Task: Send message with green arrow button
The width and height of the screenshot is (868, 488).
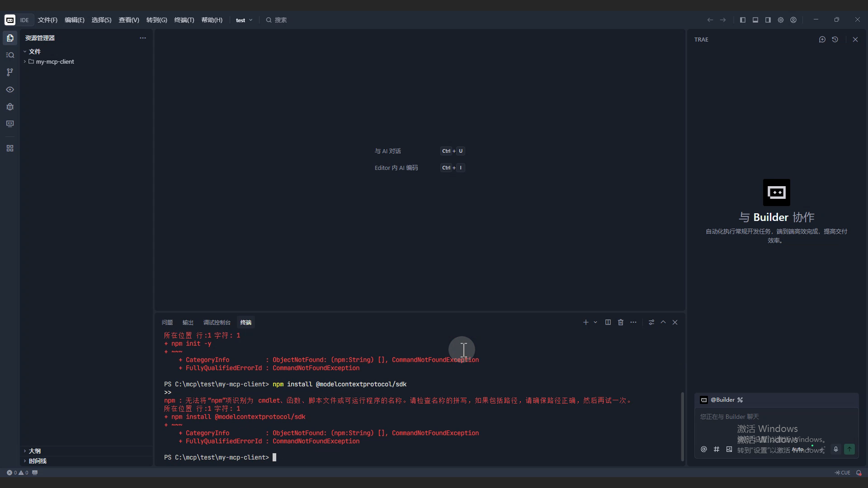Action: 849,449
